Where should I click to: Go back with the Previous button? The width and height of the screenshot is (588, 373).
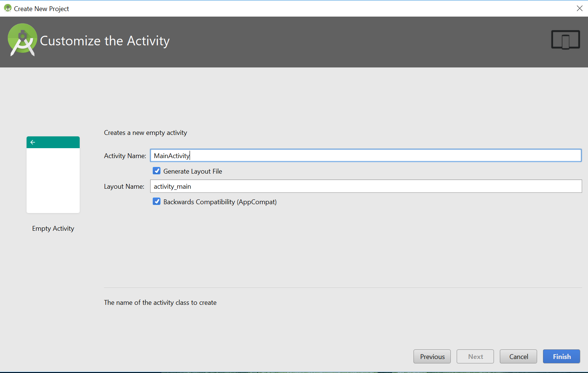coord(432,356)
